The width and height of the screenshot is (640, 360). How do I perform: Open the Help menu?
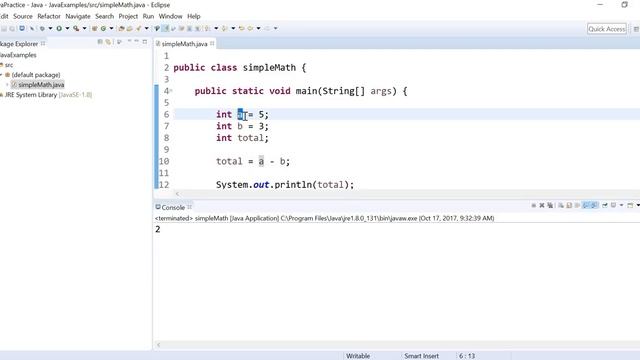(194, 16)
